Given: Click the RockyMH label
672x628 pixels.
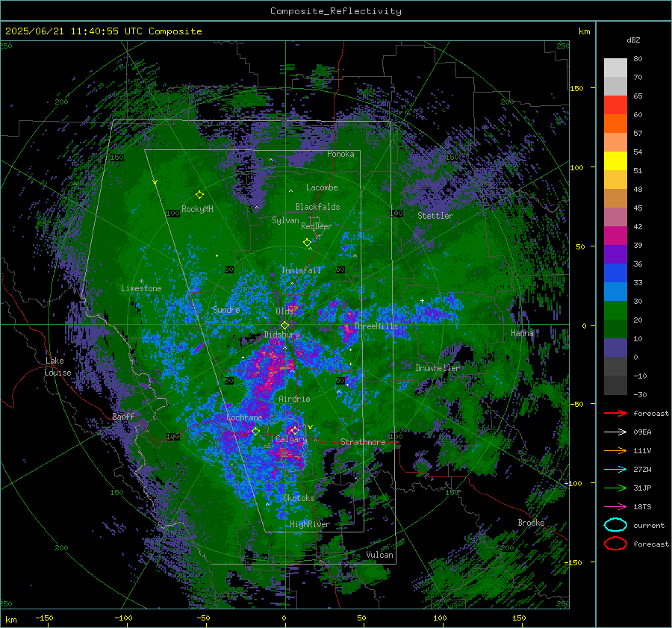Looking at the screenshot, I should tap(197, 209).
